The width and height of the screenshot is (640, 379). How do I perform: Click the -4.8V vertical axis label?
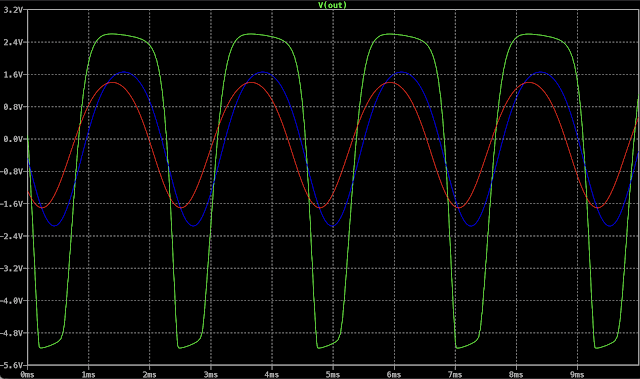point(11,333)
